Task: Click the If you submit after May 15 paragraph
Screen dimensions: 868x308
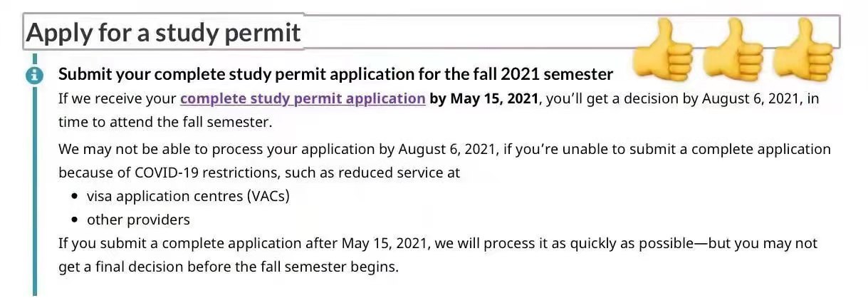Action: pos(437,255)
